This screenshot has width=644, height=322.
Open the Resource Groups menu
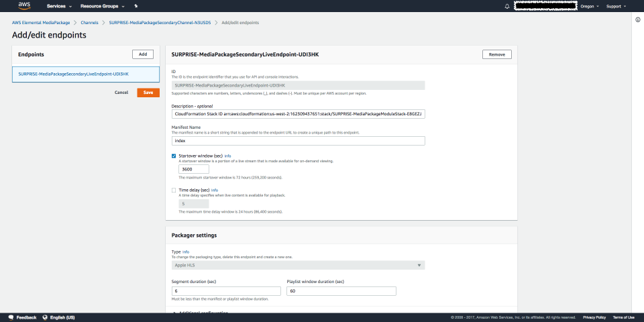(103, 6)
